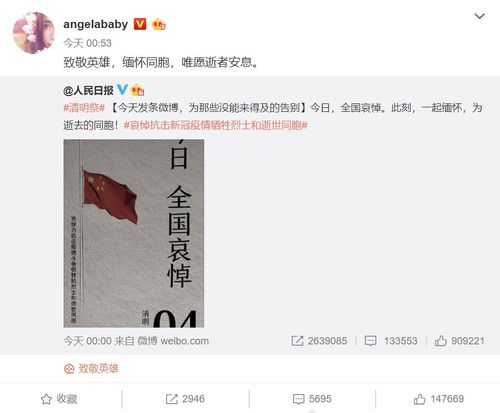Open the original post comments 133553

coord(391,341)
